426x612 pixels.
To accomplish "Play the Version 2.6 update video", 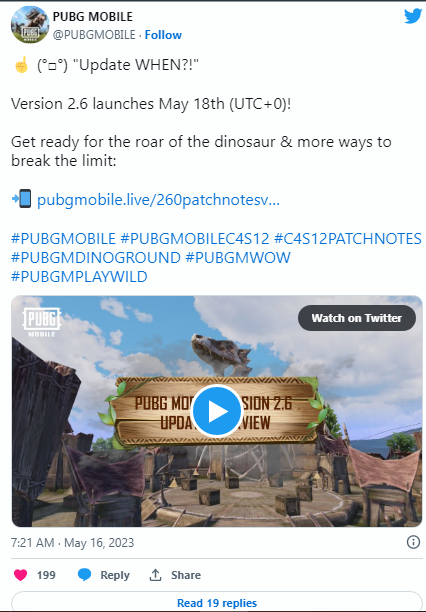I will point(217,411).
